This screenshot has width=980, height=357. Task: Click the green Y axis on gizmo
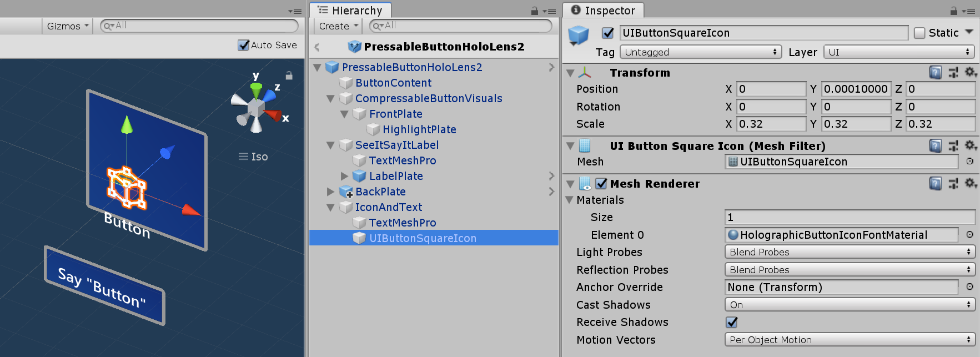(x=256, y=88)
